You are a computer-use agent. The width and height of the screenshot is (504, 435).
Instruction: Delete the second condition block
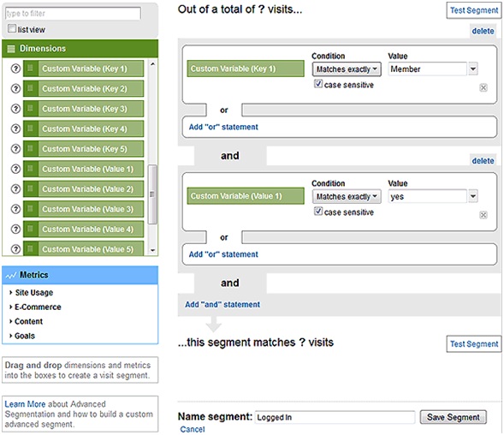coord(483,161)
